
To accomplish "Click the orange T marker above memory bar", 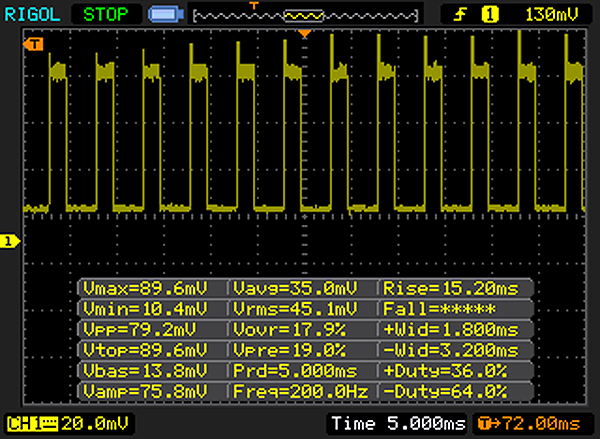I will tap(254, 5).
